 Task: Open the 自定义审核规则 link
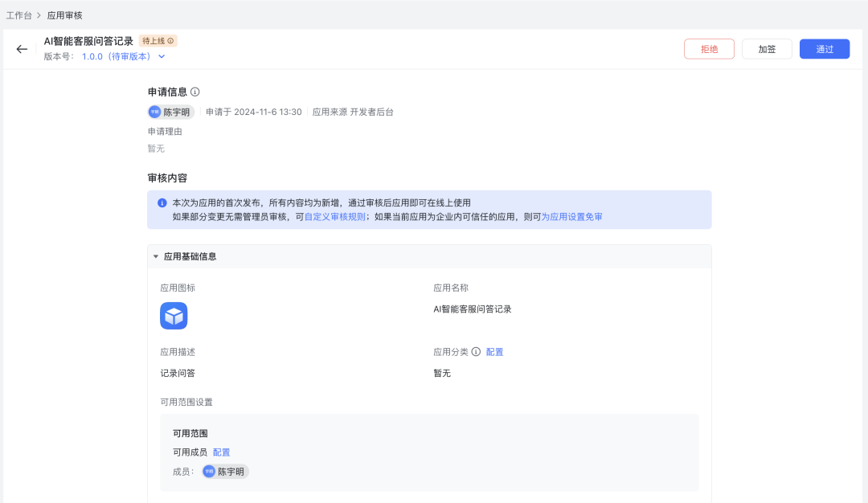[334, 216]
